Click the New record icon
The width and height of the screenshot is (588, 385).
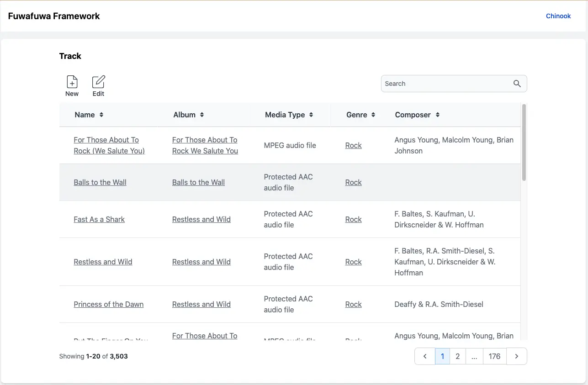(72, 82)
